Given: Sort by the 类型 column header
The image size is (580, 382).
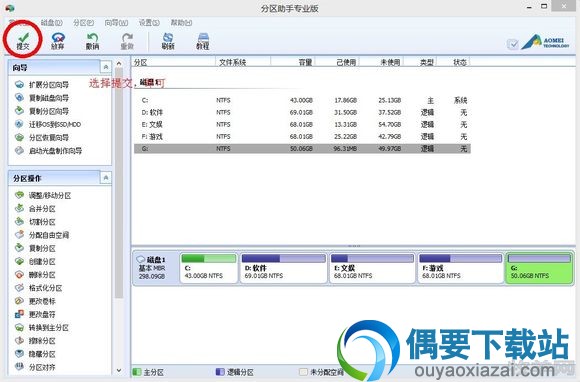Looking at the screenshot, I should point(420,62).
